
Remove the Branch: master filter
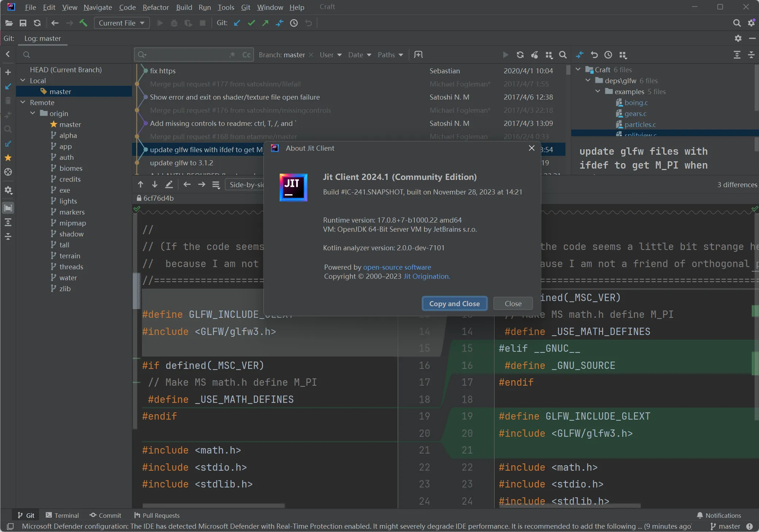coord(311,55)
